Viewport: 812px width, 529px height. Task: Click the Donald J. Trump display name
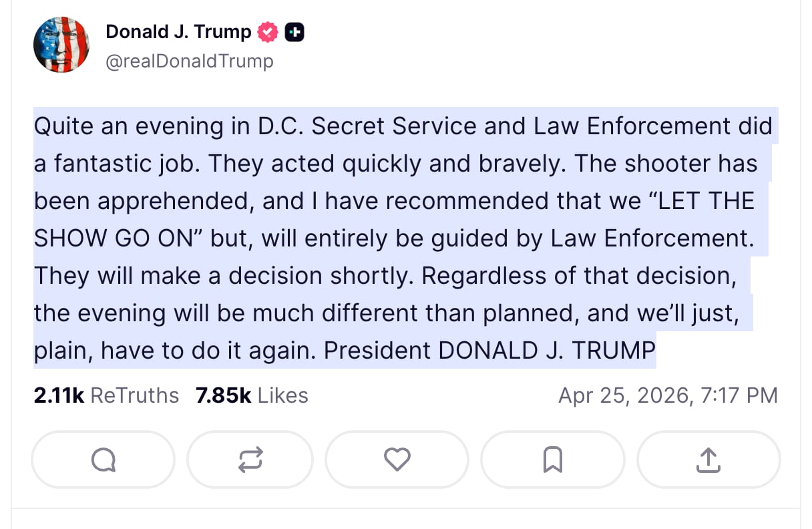pyautogui.click(x=178, y=31)
